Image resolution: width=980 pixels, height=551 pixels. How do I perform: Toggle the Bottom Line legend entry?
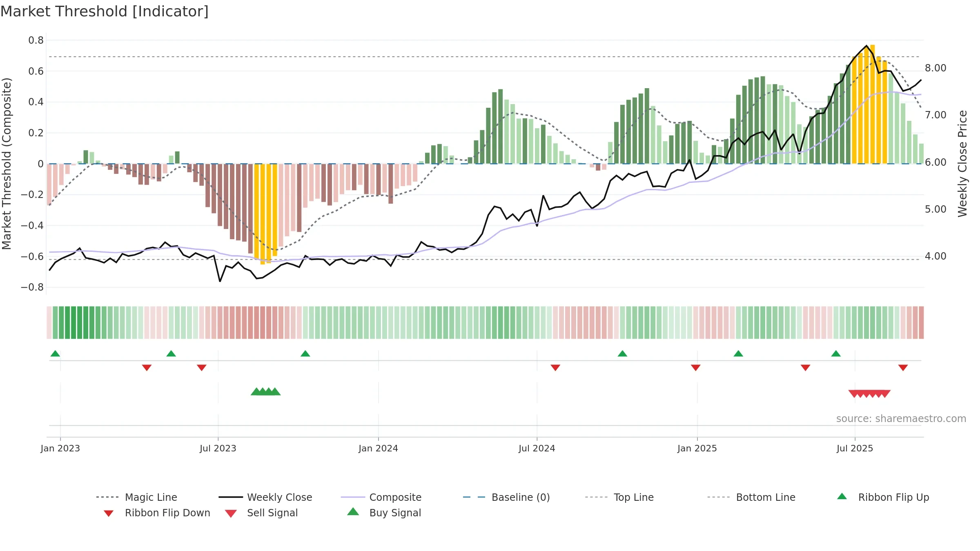751,497
